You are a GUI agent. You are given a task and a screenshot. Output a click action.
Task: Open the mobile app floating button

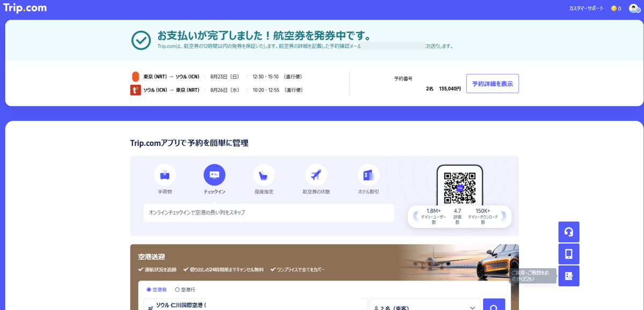[569, 254]
